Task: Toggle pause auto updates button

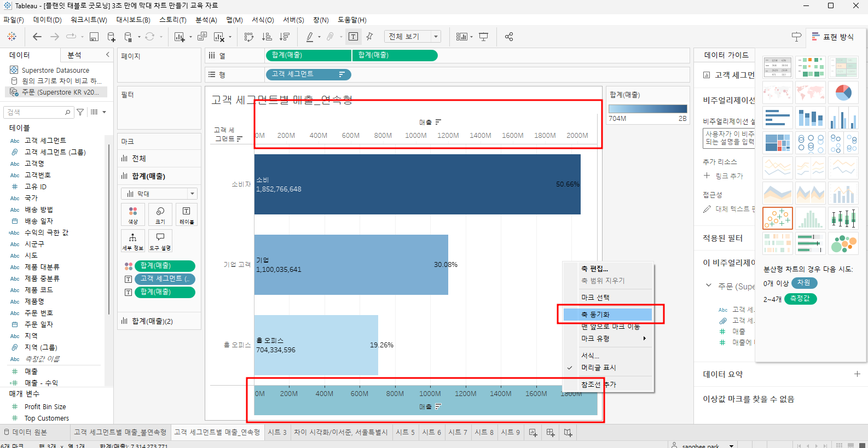Action: [x=129, y=37]
